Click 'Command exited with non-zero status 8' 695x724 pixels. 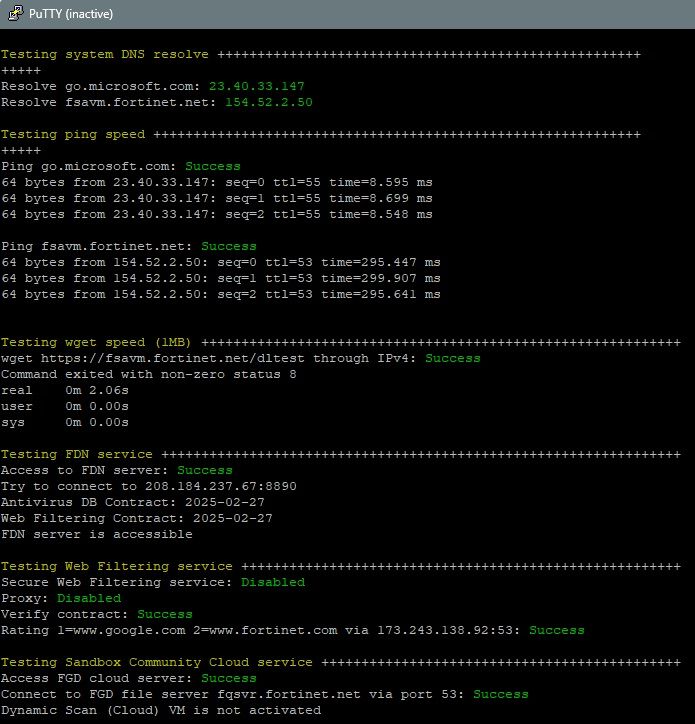tap(149, 374)
